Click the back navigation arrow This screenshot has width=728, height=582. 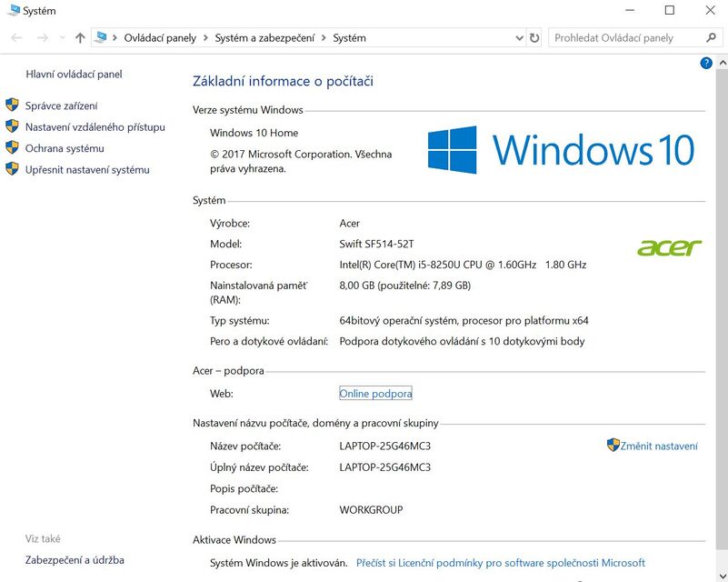point(15,37)
